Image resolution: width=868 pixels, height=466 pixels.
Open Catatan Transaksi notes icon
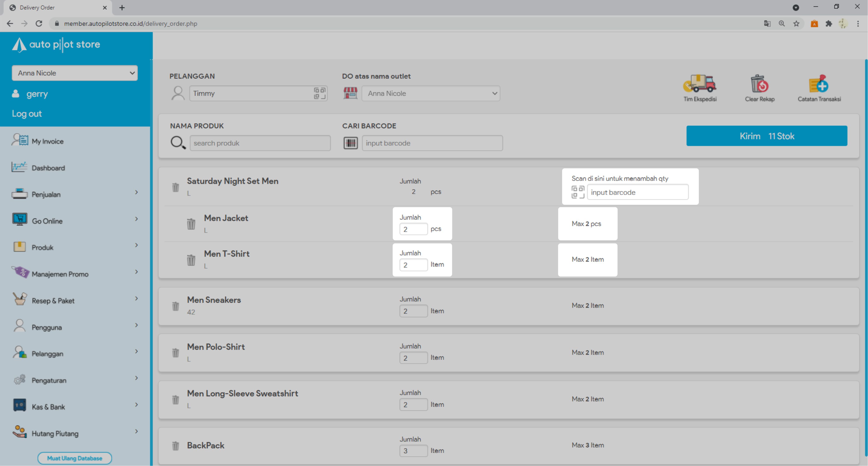pyautogui.click(x=819, y=84)
